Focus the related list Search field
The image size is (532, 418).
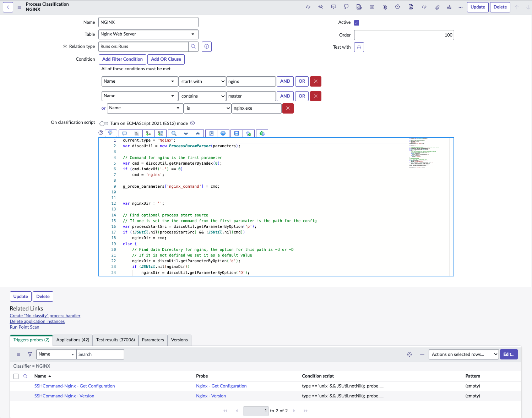tap(100, 354)
